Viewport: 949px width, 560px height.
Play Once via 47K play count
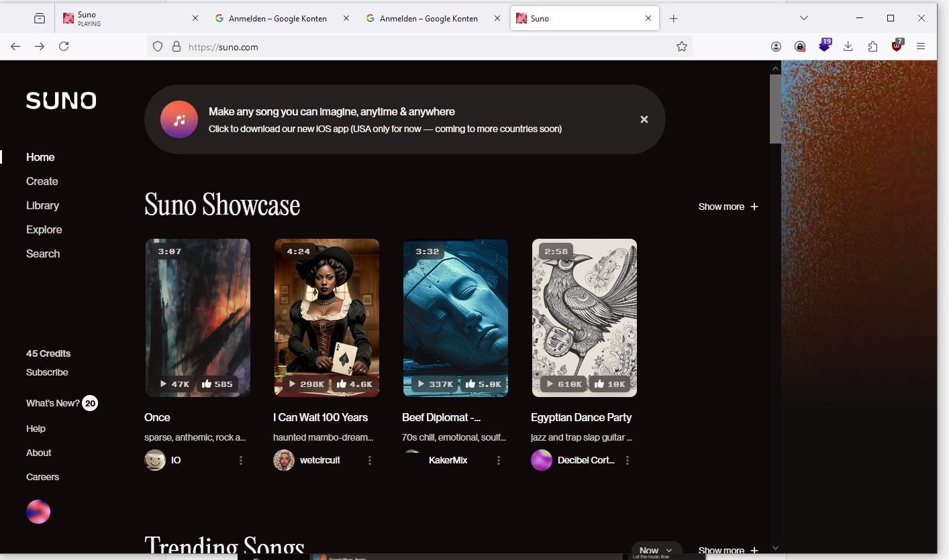pos(174,384)
